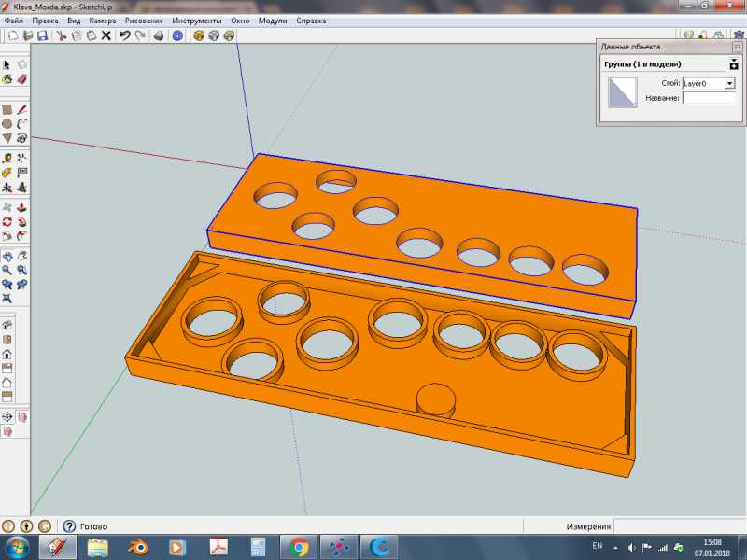Select the Zoom magnifier tool
The image size is (747, 560).
click(7, 271)
